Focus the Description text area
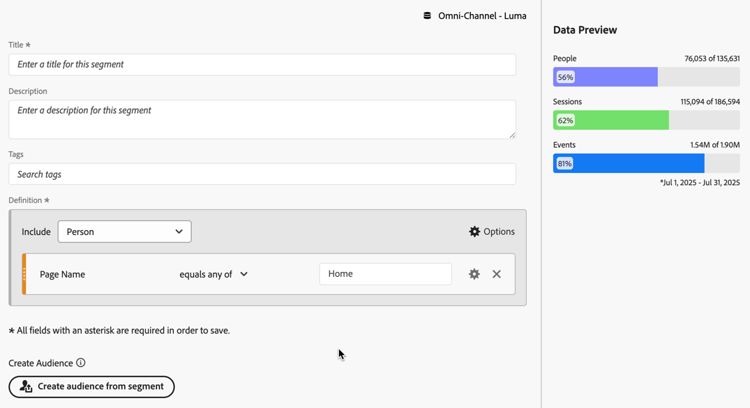750x408 pixels. pos(262,119)
